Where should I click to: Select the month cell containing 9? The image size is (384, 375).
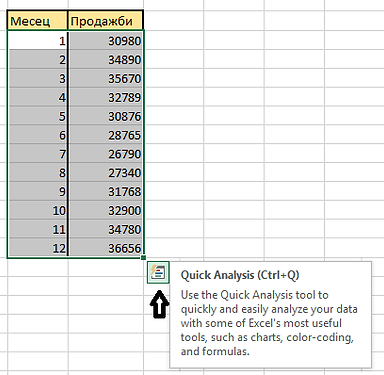click(x=37, y=191)
